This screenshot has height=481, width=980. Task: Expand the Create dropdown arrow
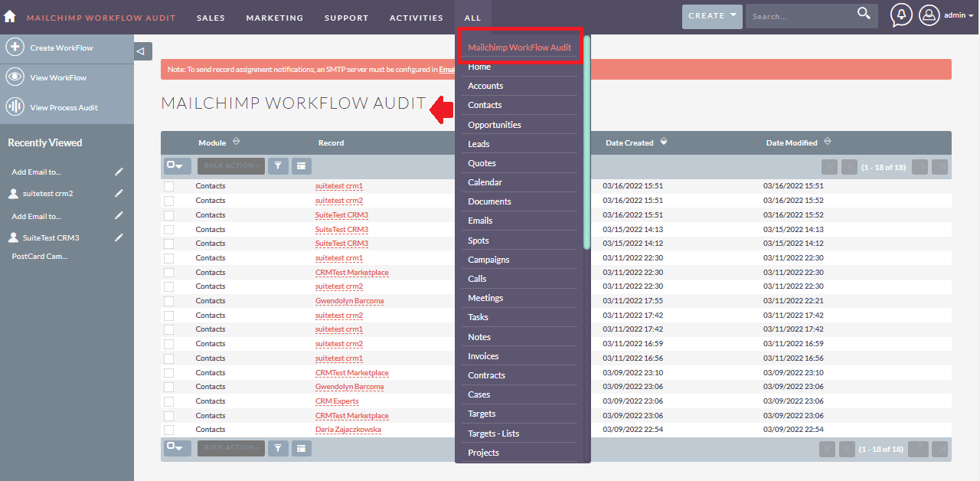pos(733,15)
